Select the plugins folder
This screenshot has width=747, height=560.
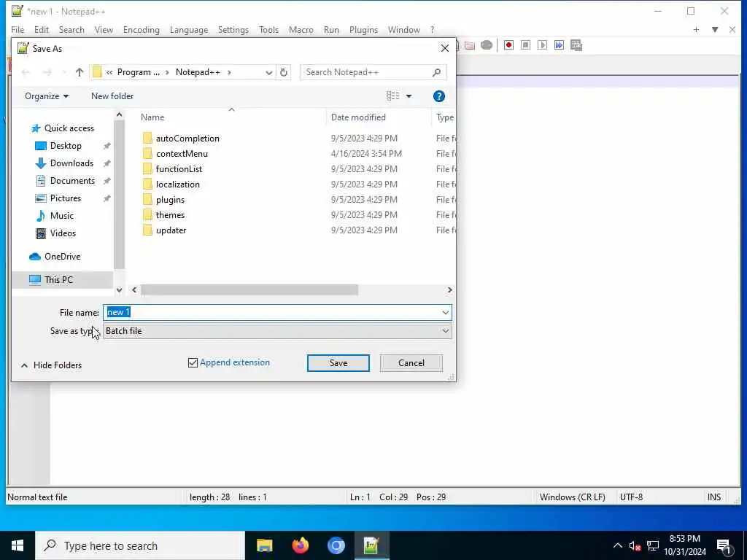click(x=169, y=200)
